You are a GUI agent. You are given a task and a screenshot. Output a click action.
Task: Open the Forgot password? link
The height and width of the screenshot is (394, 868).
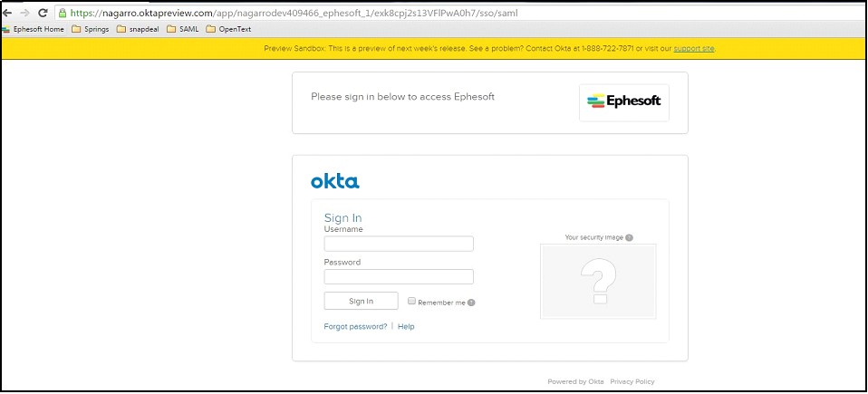[x=355, y=326]
